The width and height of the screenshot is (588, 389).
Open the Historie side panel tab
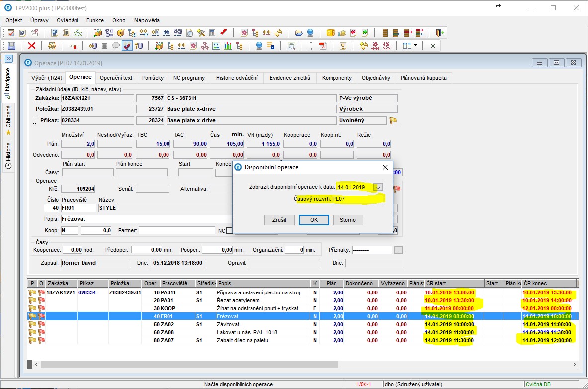coord(8,155)
